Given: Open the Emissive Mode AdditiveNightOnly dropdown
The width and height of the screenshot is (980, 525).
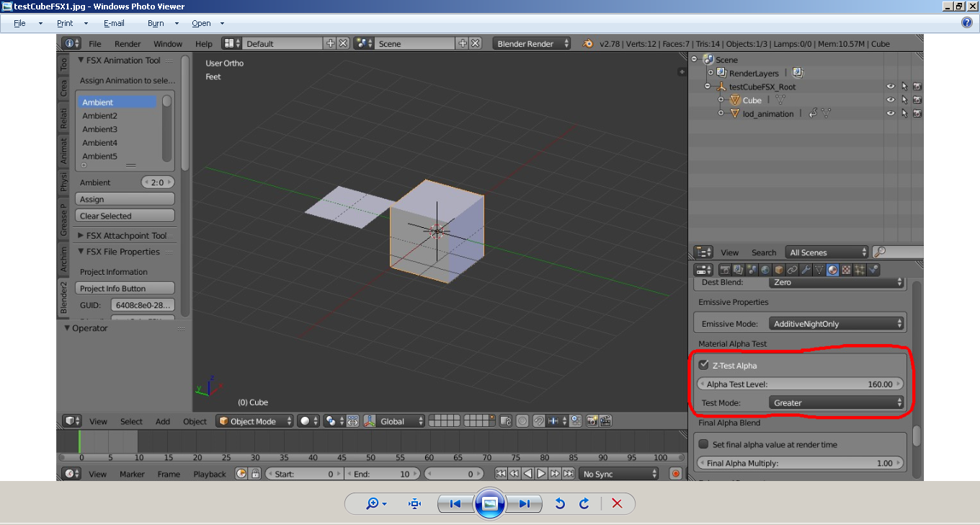Looking at the screenshot, I should (x=837, y=324).
